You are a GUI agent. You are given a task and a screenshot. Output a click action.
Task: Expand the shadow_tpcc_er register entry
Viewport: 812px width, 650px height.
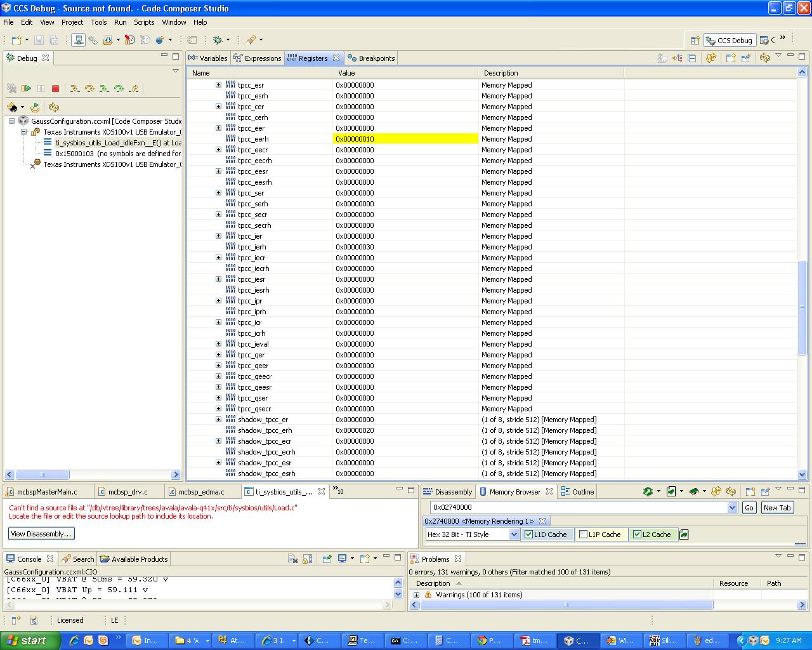pyautogui.click(x=218, y=419)
